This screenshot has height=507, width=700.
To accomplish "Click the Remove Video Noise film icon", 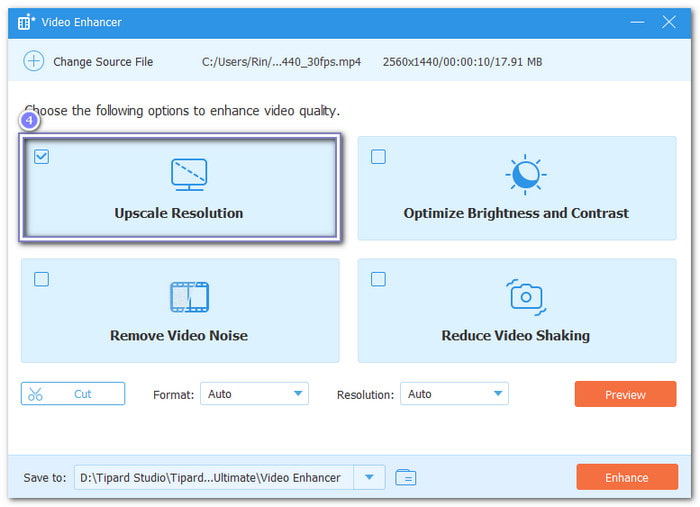I will point(189,297).
